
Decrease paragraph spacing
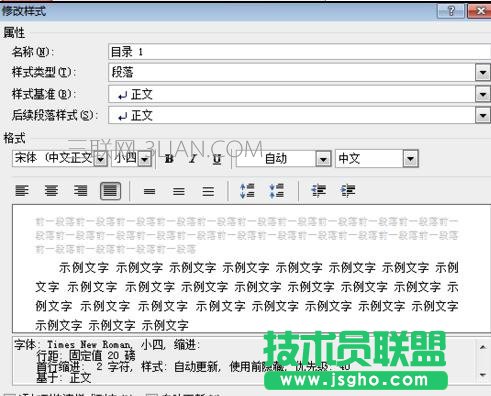pos(277,191)
